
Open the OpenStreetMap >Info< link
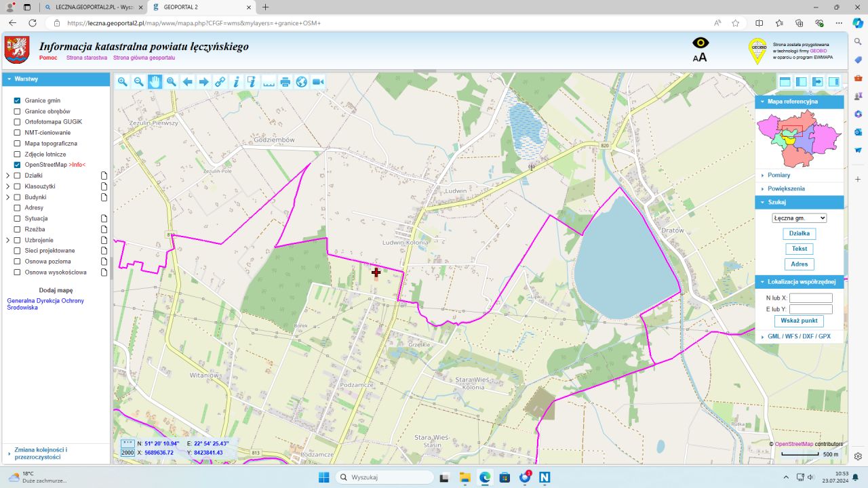pos(77,165)
